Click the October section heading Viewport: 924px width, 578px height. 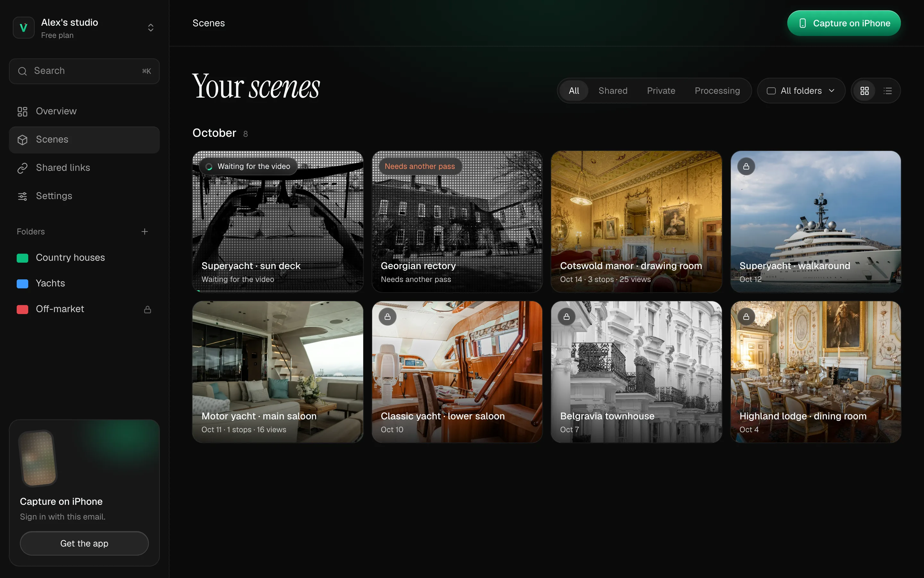[214, 133]
